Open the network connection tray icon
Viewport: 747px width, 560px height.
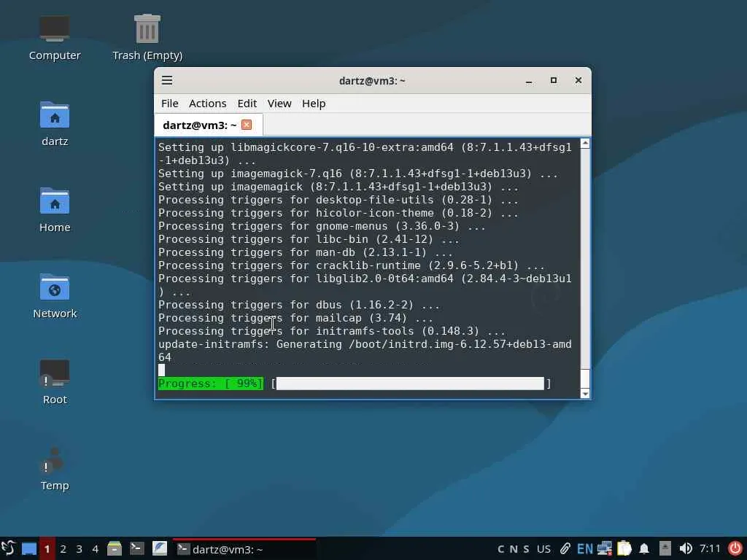click(x=605, y=548)
